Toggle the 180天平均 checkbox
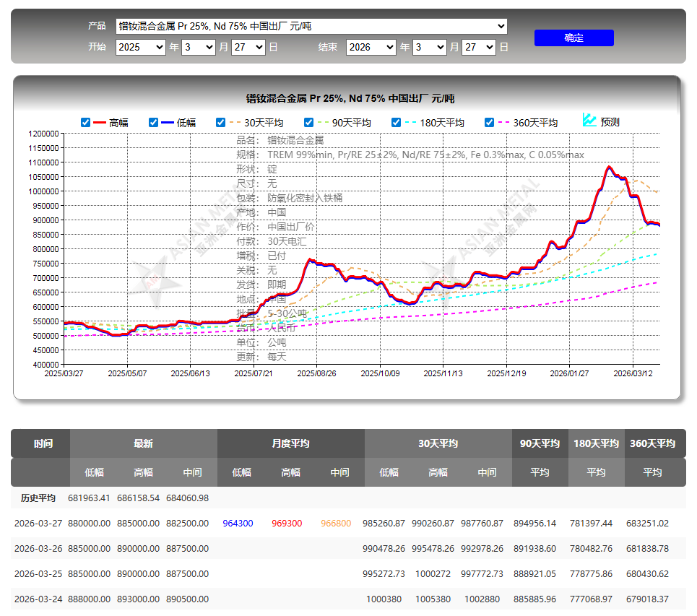Screen dimensions: 697x616 (x=396, y=123)
